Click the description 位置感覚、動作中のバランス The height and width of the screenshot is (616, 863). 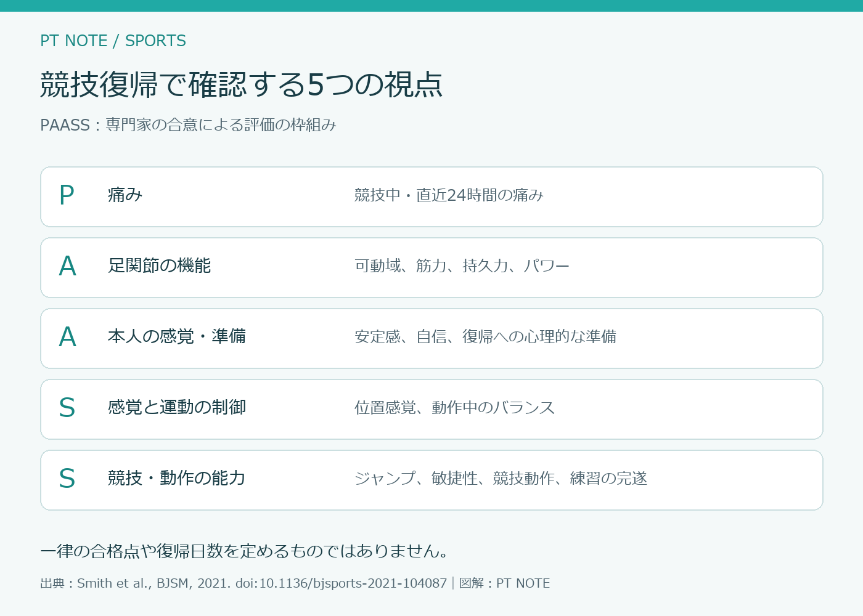pos(455,408)
